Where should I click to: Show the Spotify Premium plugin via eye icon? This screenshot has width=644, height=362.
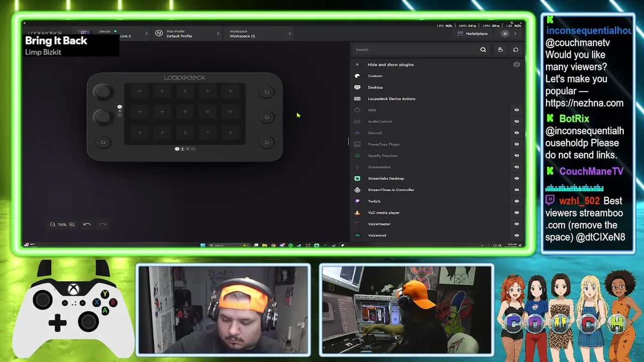click(516, 155)
